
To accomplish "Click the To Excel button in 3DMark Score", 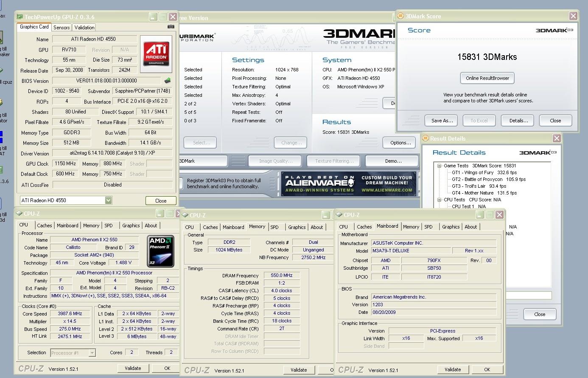I will pyautogui.click(x=479, y=121).
